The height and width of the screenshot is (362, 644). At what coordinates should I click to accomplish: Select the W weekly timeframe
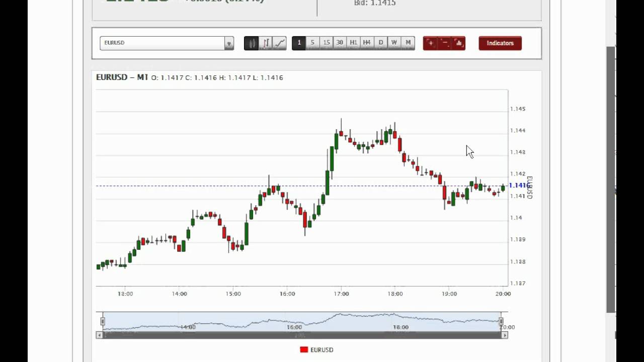pos(394,43)
